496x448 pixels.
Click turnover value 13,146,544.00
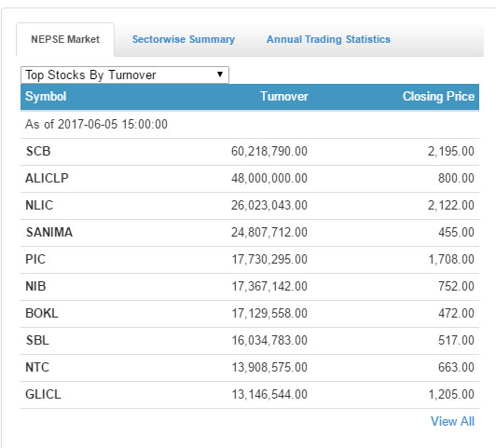click(269, 394)
